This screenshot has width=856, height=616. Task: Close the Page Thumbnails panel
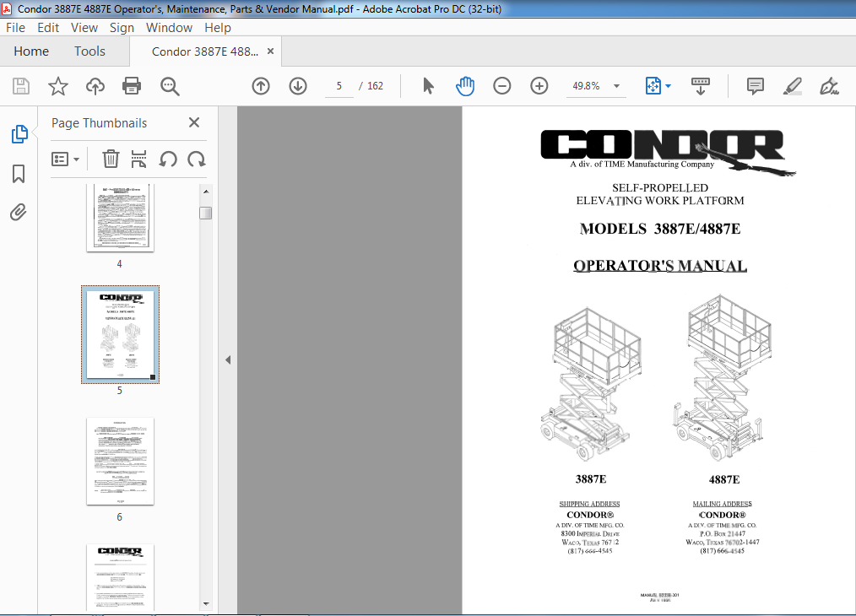coord(194,122)
